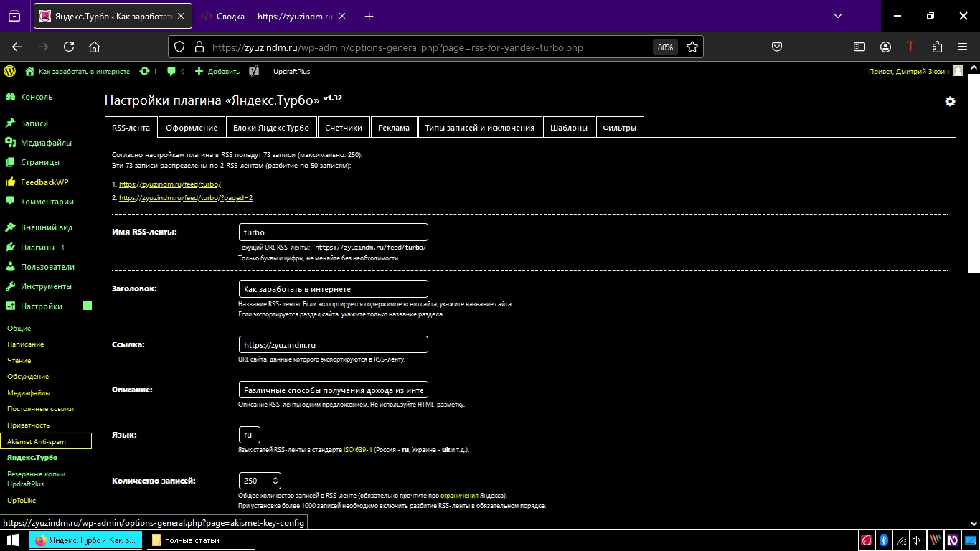Screen dimensions: 980x551
Task: Open Плагины in admin sidebar
Action: 37,248
